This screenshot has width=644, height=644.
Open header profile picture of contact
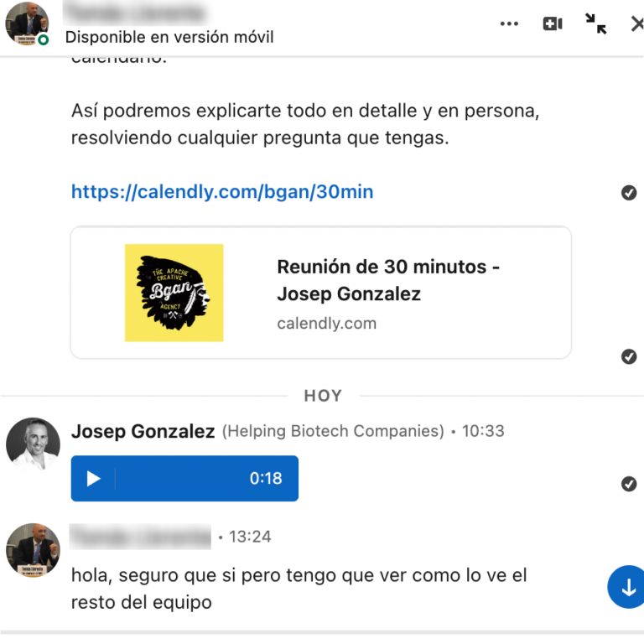[x=27, y=23]
